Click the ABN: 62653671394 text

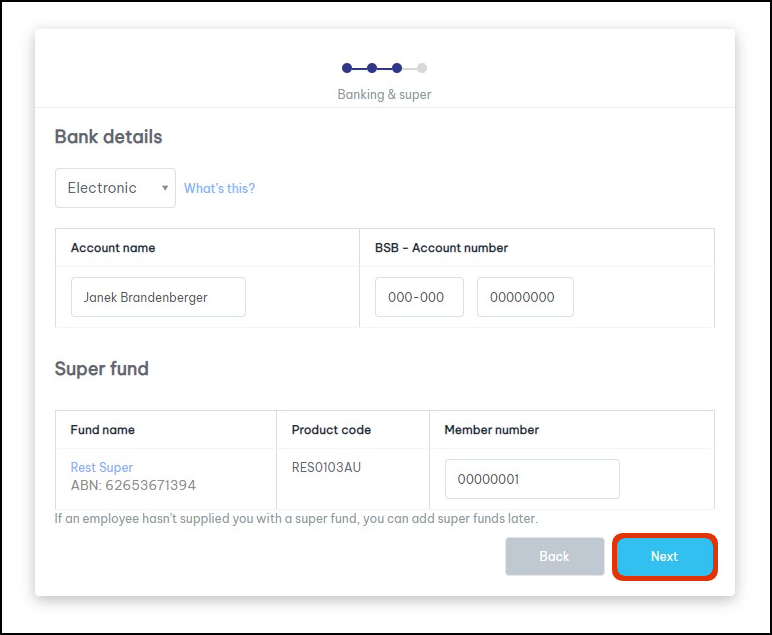pos(133,485)
